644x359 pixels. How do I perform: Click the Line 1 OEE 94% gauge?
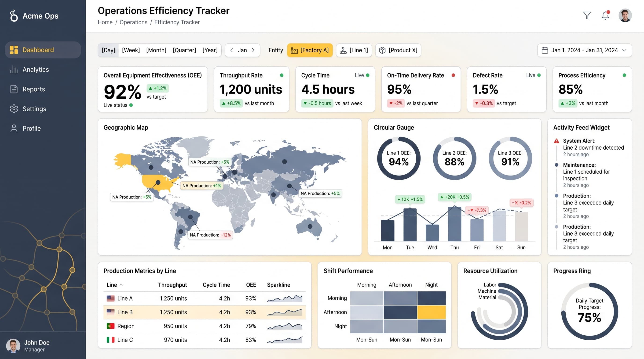point(399,158)
